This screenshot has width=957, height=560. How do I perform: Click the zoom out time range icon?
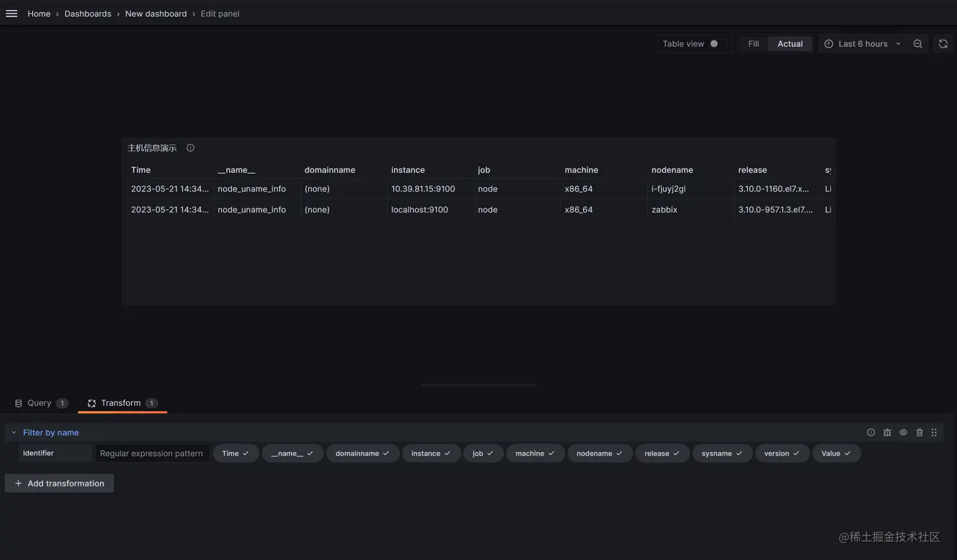tap(918, 44)
